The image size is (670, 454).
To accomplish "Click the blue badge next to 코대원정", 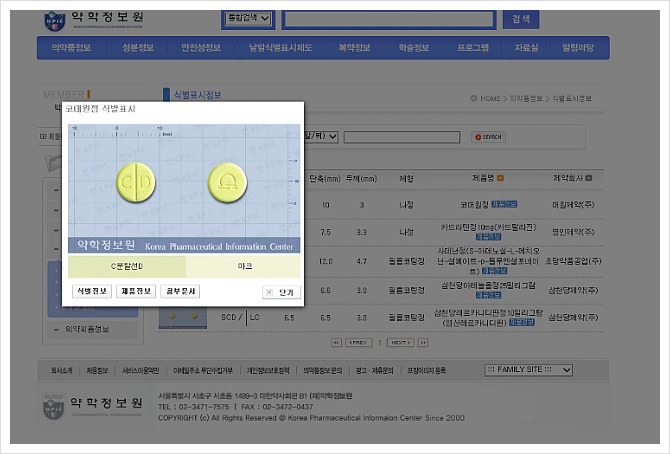I will [x=504, y=204].
